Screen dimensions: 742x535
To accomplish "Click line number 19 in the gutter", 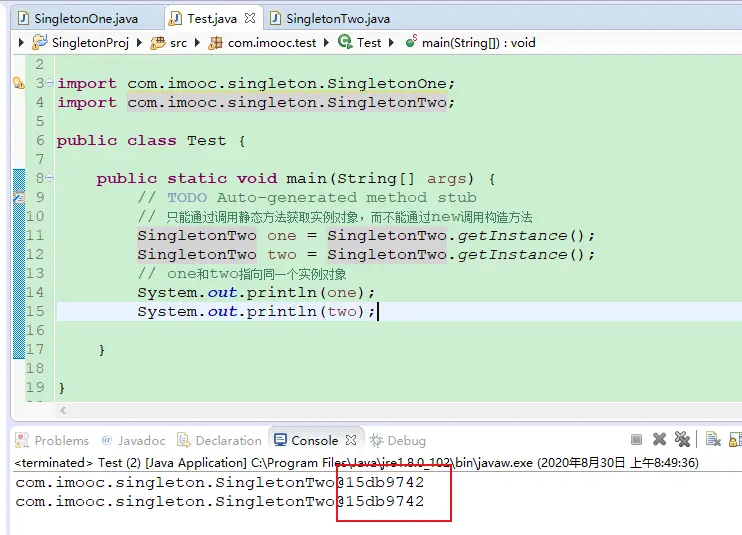I will (x=35, y=387).
